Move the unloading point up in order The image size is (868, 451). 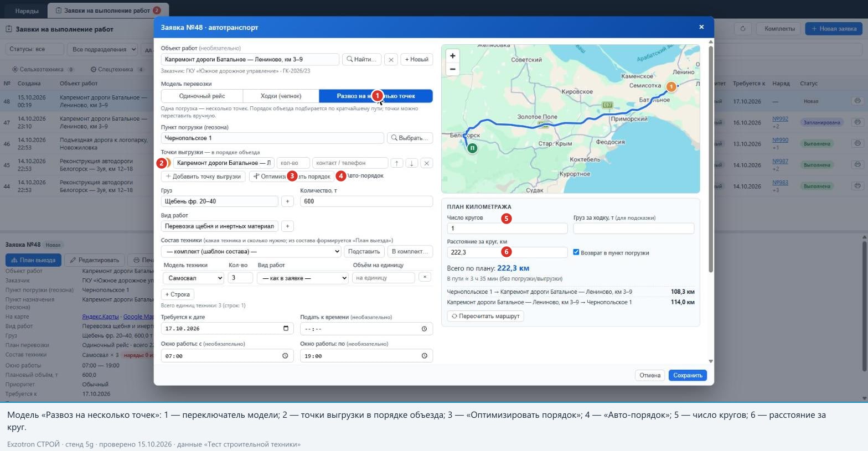396,163
